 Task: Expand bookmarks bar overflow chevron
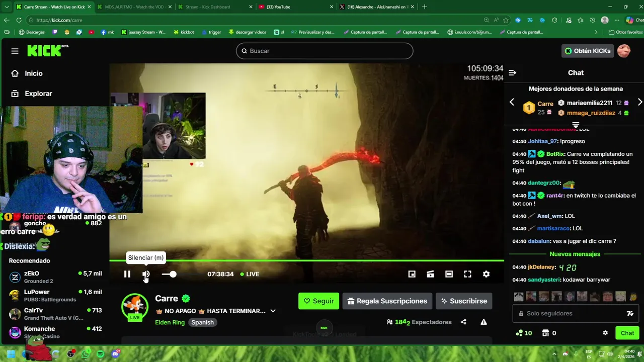596,32
